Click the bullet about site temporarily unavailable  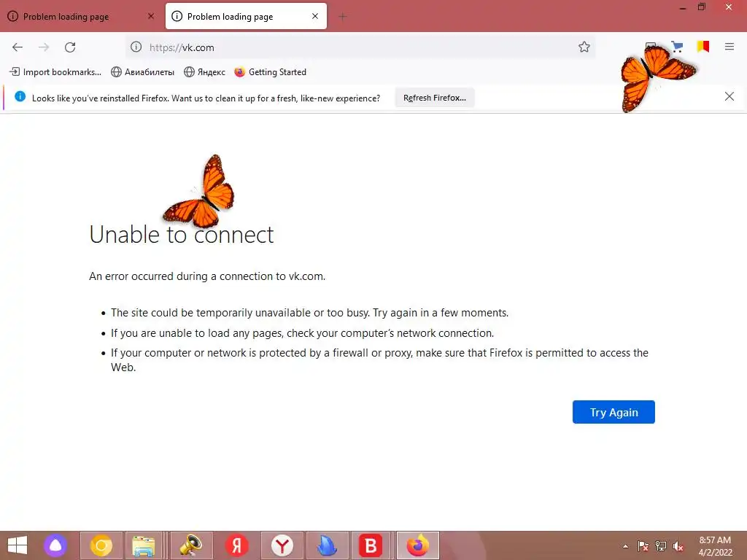click(x=309, y=313)
